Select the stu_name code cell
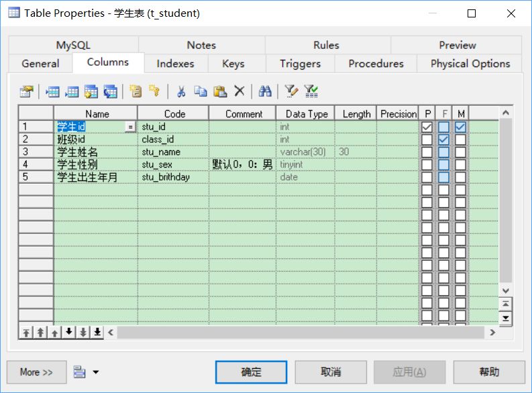Viewport: 532px width, 393px height. [173, 152]
